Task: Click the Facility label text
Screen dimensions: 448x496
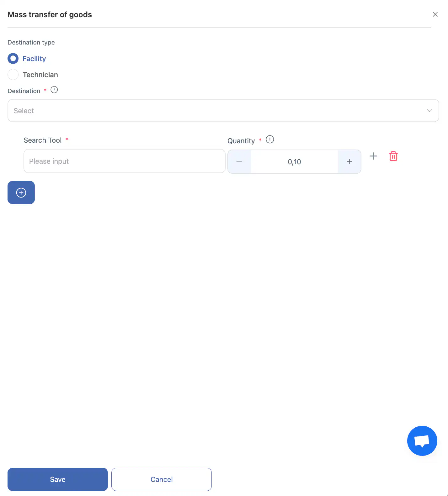Action: pos(34,59)
